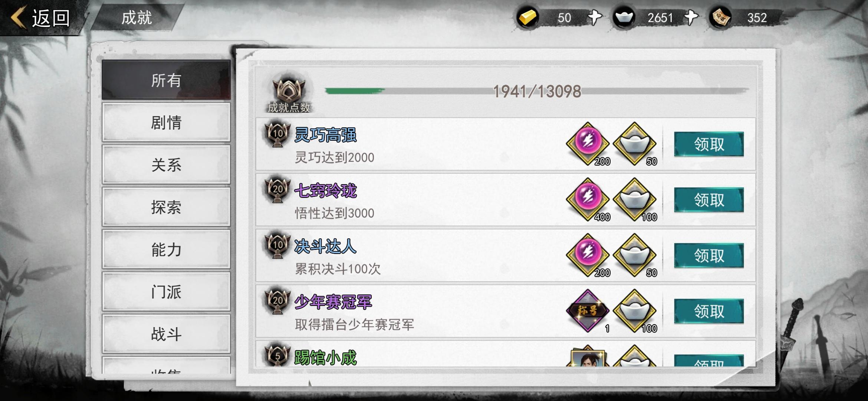This screenshot has height=401, width=868.
Task: Add silver with plus icon beside 2651
Action: click(691, 17)
